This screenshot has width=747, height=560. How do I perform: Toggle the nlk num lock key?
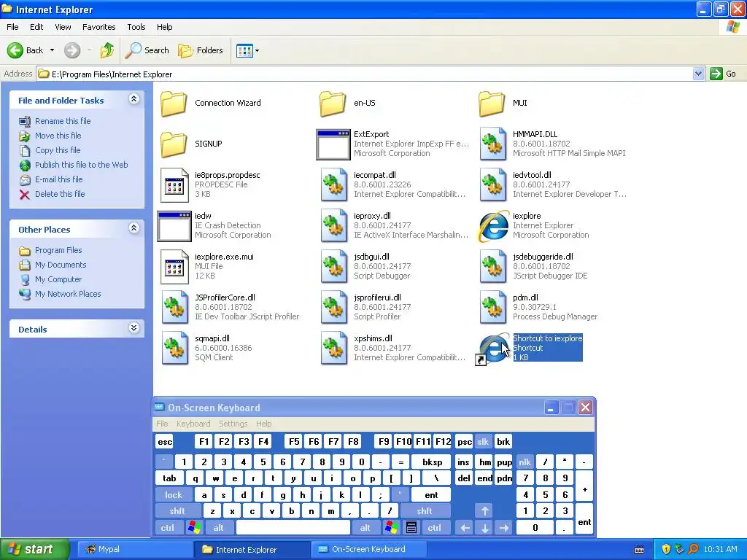pyautogui.click(x=525, y=462)
